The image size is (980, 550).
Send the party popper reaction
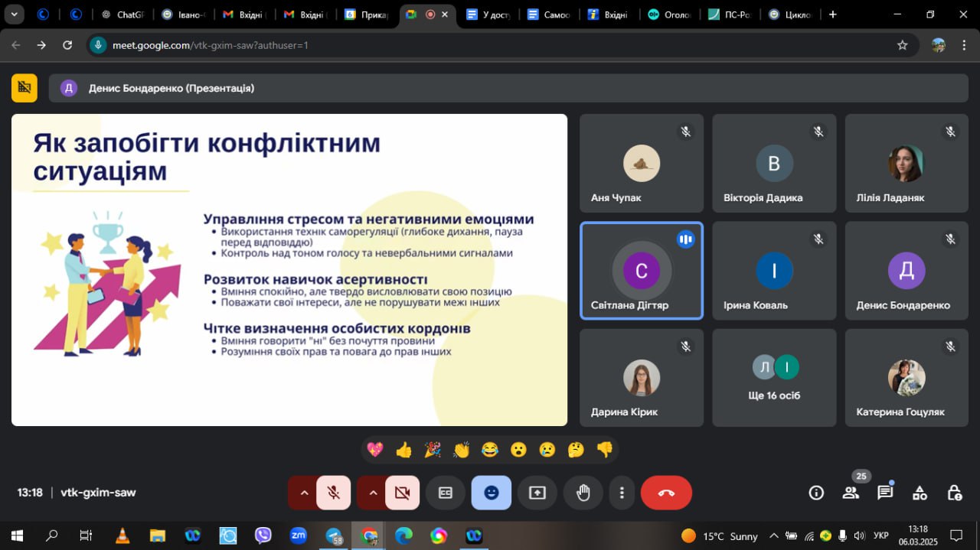pyautogui.click(x=433, y=450)
